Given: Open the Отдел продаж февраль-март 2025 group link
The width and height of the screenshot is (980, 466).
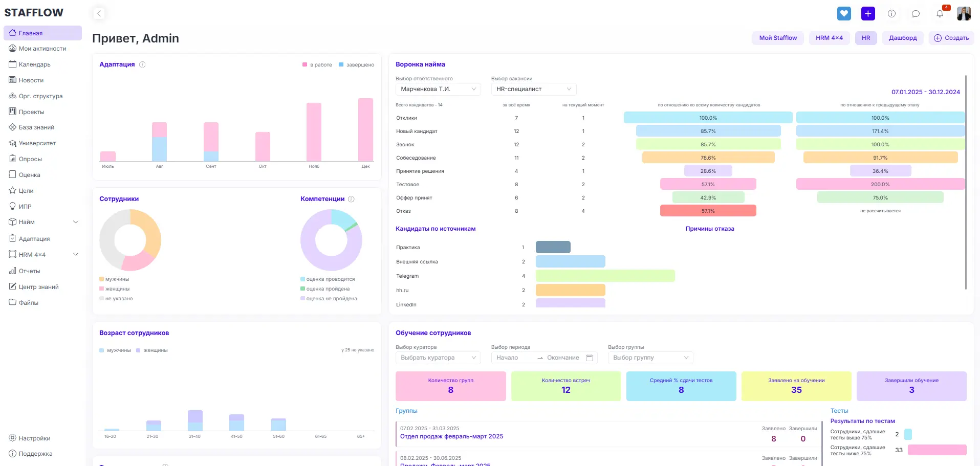Looking at the screenshot, I should 451,436.
